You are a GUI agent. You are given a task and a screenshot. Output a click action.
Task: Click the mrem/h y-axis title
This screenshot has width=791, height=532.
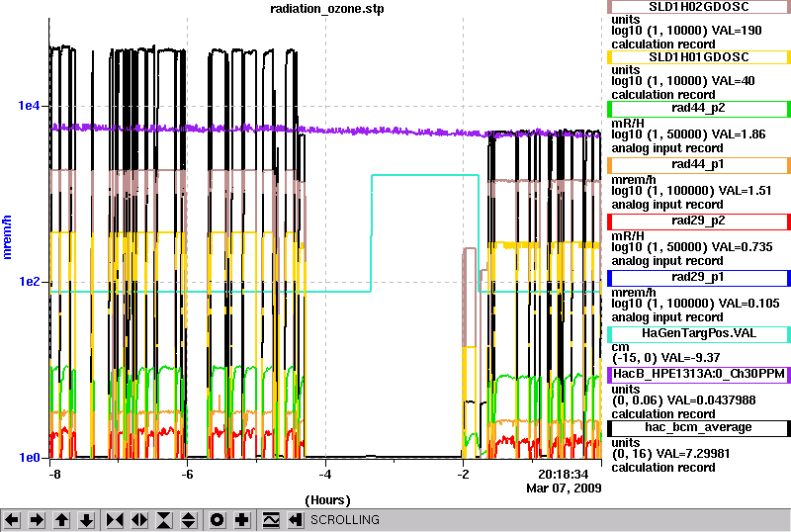click(7, 237)
